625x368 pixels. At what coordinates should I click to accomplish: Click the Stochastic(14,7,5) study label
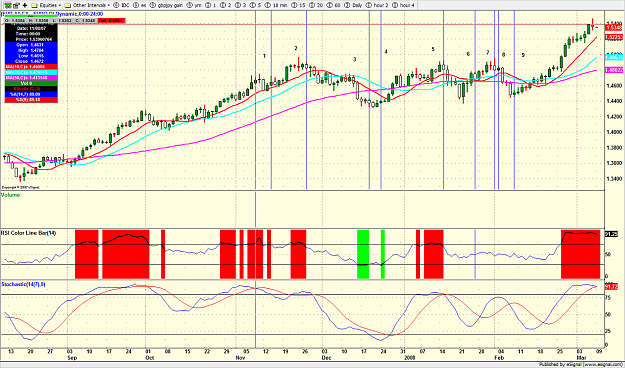click(23, 284)
